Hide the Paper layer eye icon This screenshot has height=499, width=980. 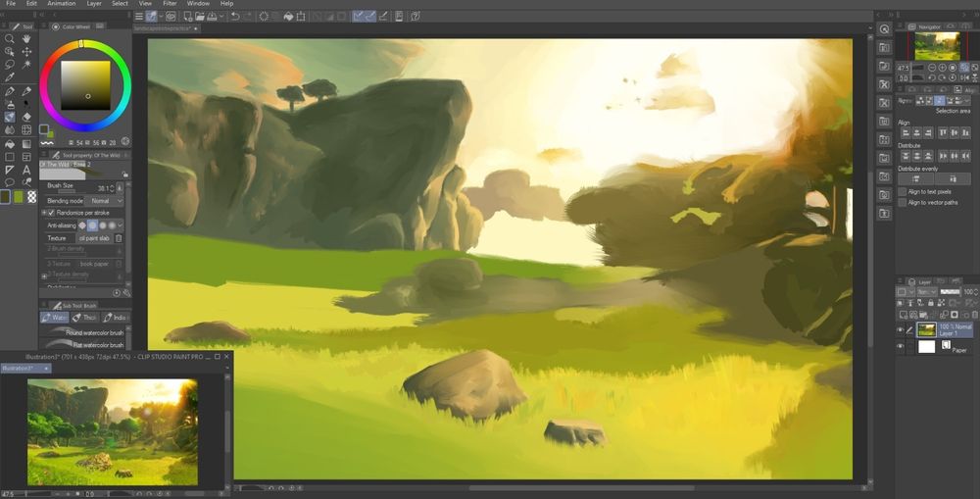point(901,346)
